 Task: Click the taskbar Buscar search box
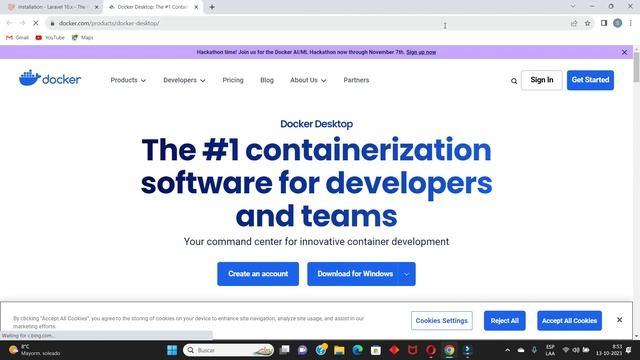tap(228, 350)
